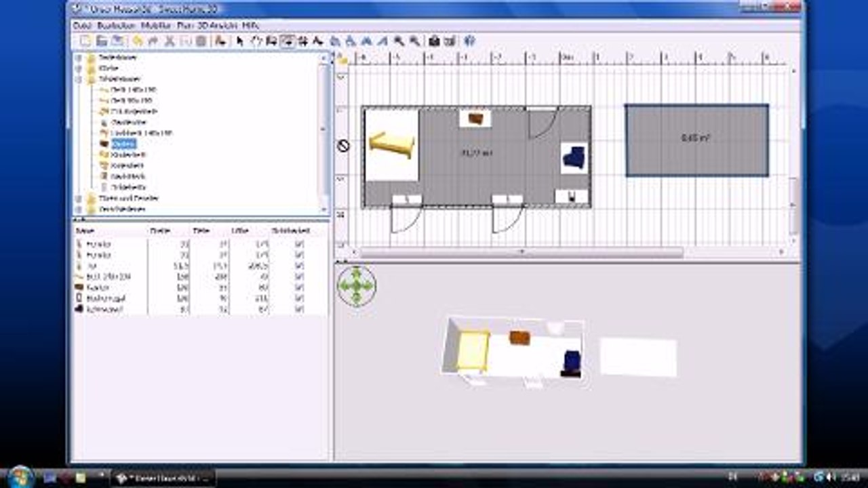Choose the Add text tool
868x488 pixels.
(318, 41)
